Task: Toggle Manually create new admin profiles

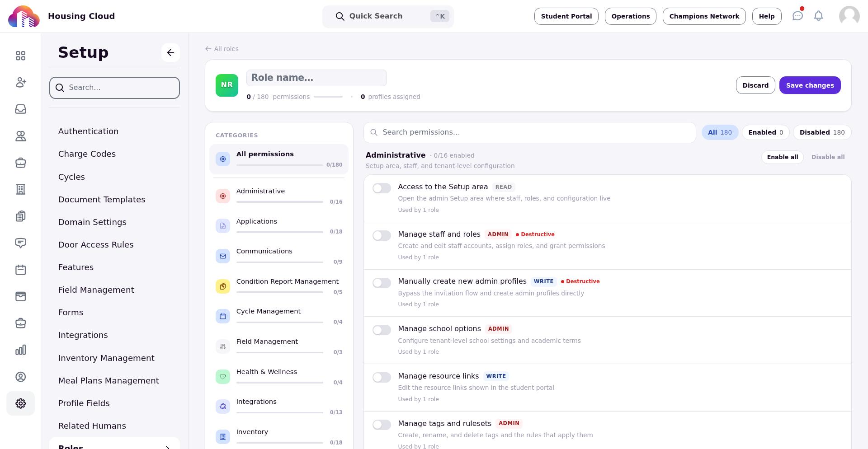Action: click(x=382, y=283)
